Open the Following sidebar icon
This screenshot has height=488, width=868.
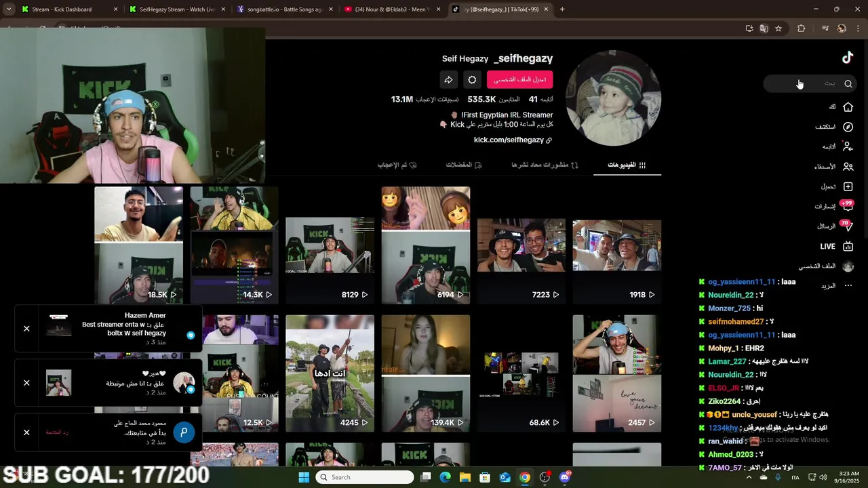[x=848, y=146]
